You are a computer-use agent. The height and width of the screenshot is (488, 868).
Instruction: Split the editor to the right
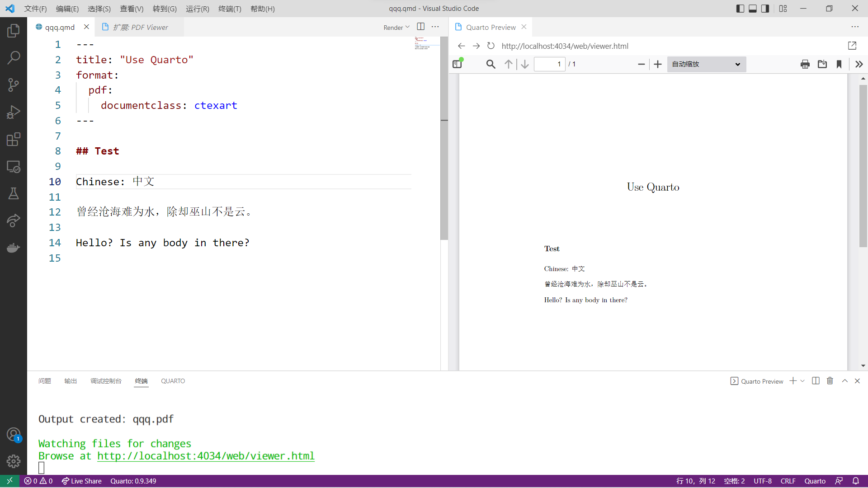click(420, 27)
